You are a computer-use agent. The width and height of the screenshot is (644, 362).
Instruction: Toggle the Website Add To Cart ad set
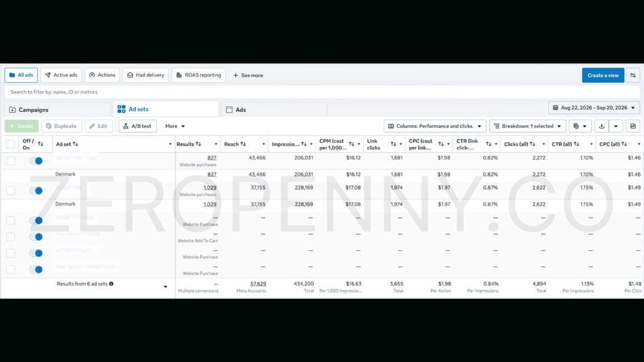pyautogui.click(x=36, y=237)
